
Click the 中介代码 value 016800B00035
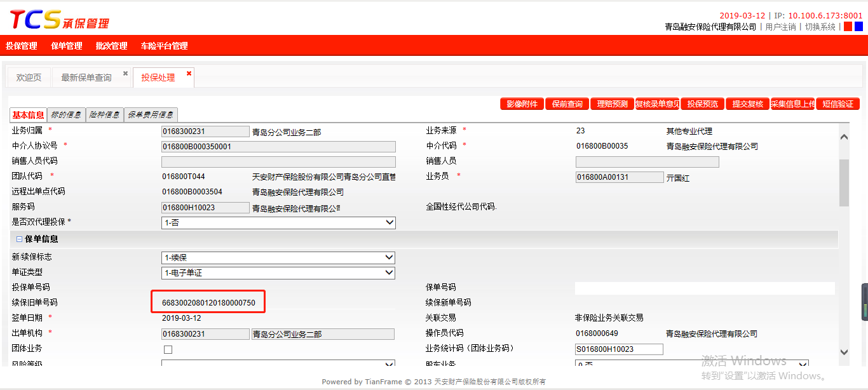(602, 146)
